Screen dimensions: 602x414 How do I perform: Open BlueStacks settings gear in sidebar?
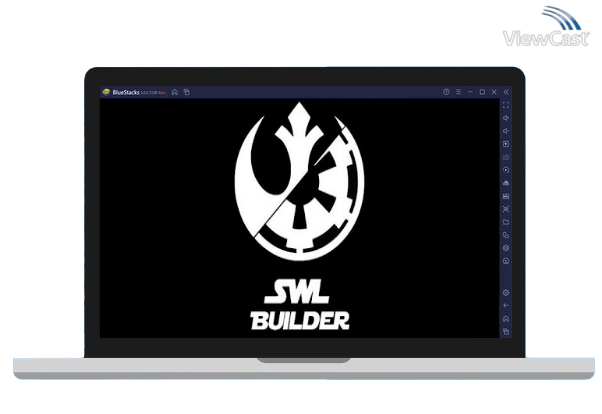[x=506, y=293]
